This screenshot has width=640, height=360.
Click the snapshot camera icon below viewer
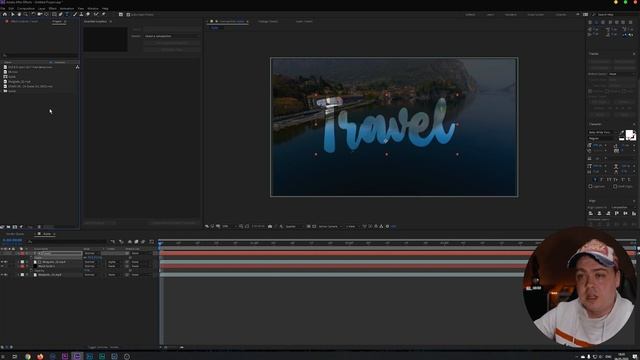[x=270, y=226]
